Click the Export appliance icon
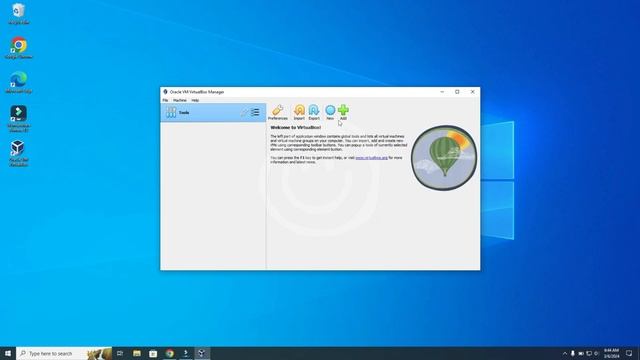This screenshot has height=360, width=640. pos(314,112)
